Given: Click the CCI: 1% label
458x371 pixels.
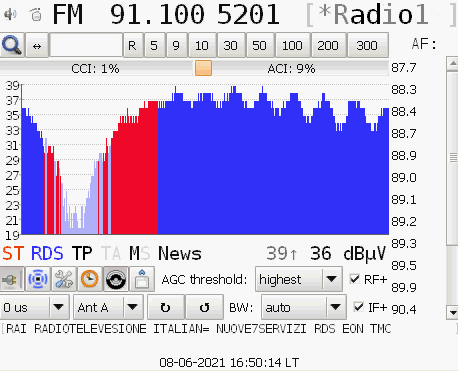Looking at the screenshot, I should pos(95,69).
